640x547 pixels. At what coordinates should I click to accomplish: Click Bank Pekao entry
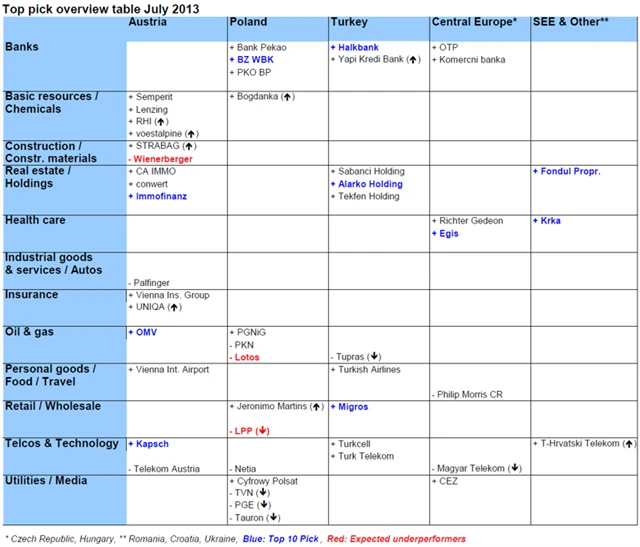[258, 47]
